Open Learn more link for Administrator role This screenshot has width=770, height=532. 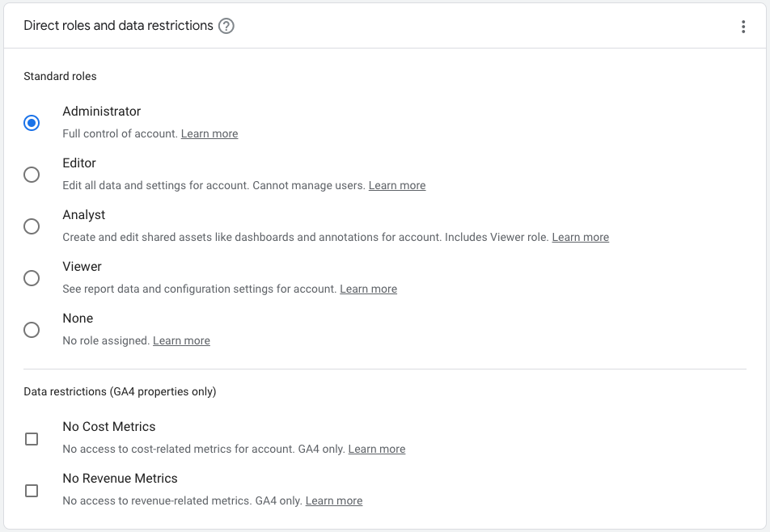(209, 133)
